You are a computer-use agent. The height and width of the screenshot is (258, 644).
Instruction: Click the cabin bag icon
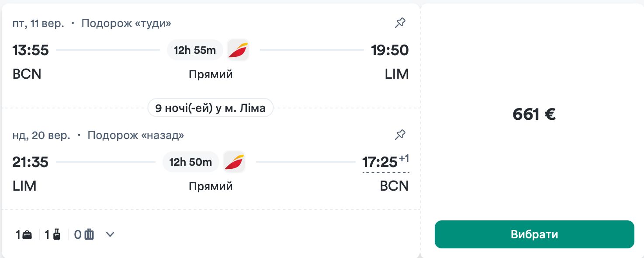pos(56,235)
